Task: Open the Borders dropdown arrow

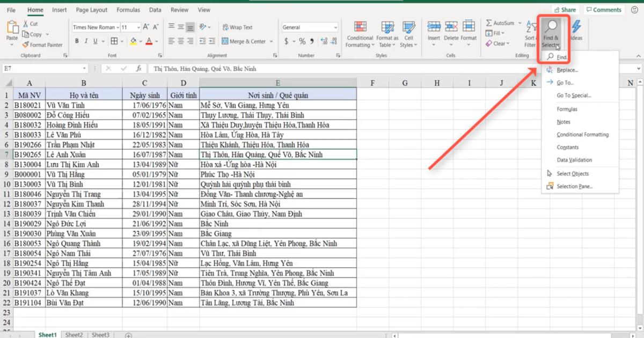Action: coord(122,41)
